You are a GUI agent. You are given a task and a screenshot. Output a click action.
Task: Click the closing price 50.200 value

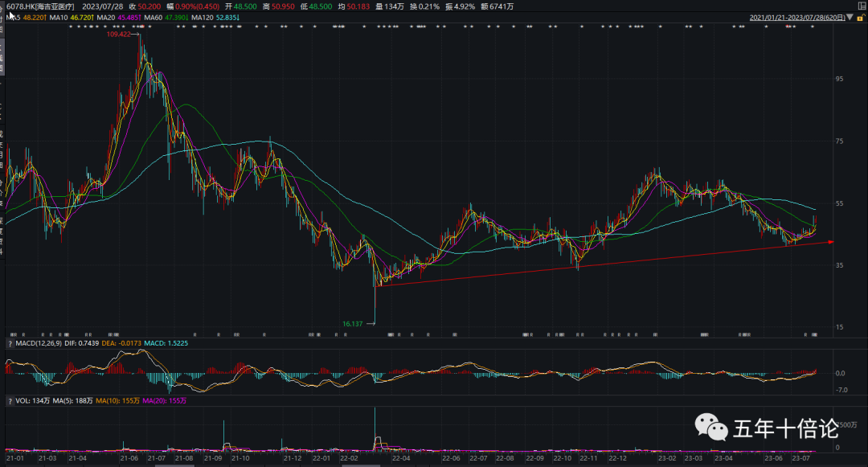click(149, 6)
